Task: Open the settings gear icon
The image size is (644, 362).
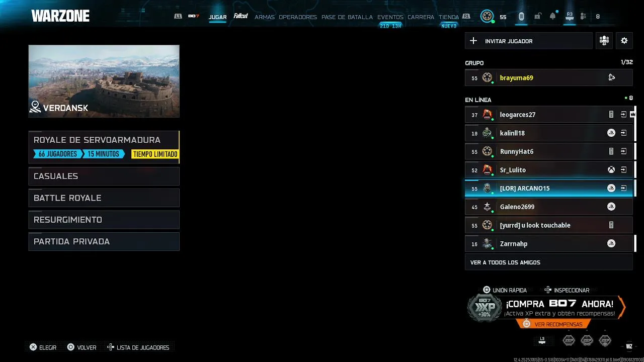Action: point(624,41)
